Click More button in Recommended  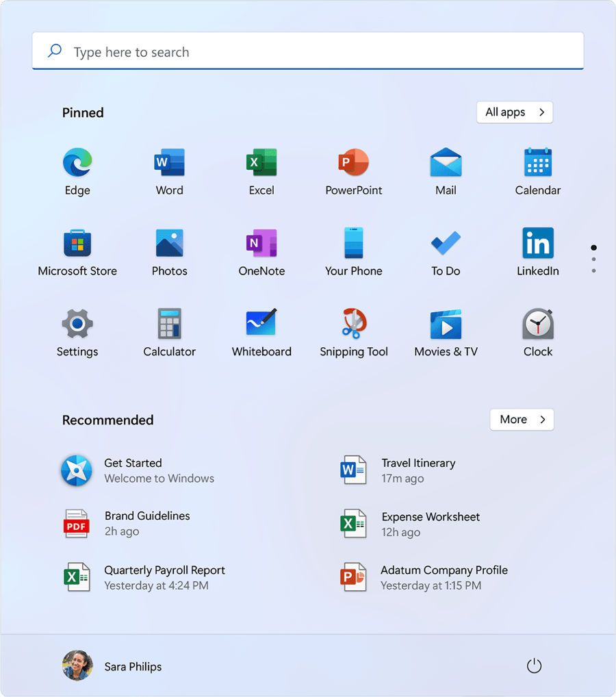click(x=522, y=420)
